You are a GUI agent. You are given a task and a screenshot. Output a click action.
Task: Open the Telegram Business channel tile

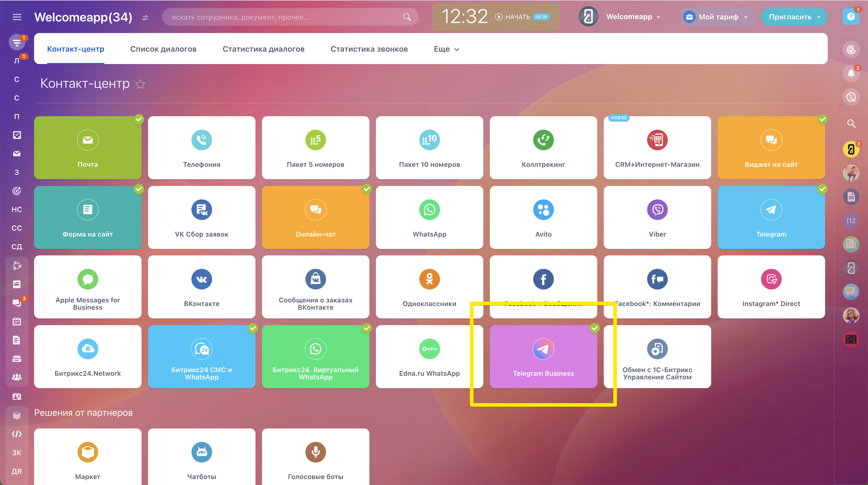click(x=543, y=356)
